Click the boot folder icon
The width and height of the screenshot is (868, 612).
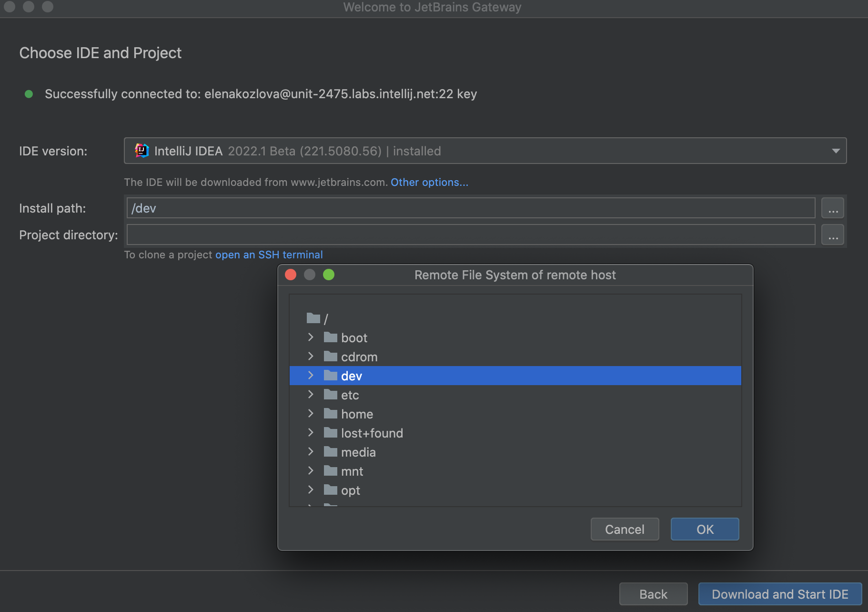point(331,337)
